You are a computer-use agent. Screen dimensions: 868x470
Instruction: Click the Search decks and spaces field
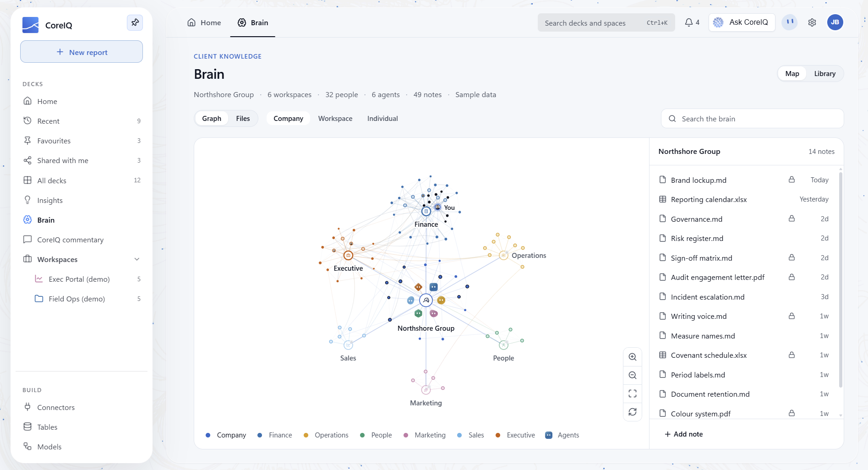tap(606, 22)
